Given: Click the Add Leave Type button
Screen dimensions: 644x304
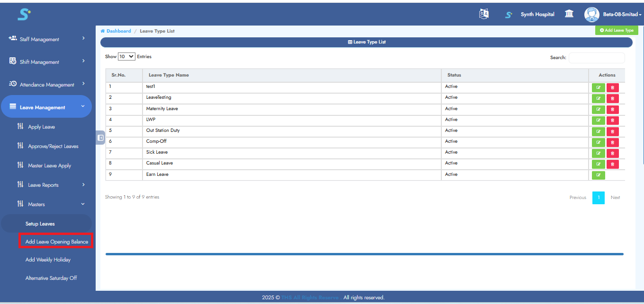Looking at the screenshot, I should pyautogui.click(x=617, y=30).
